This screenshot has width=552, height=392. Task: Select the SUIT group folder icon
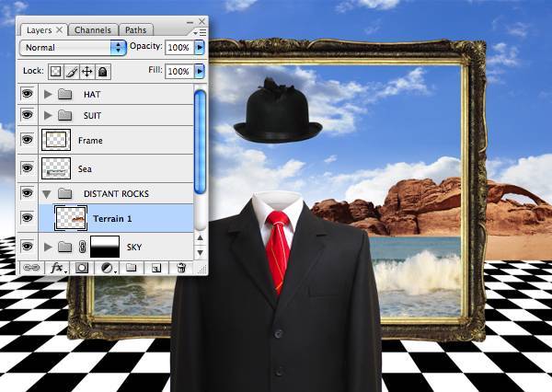[64, 116]
